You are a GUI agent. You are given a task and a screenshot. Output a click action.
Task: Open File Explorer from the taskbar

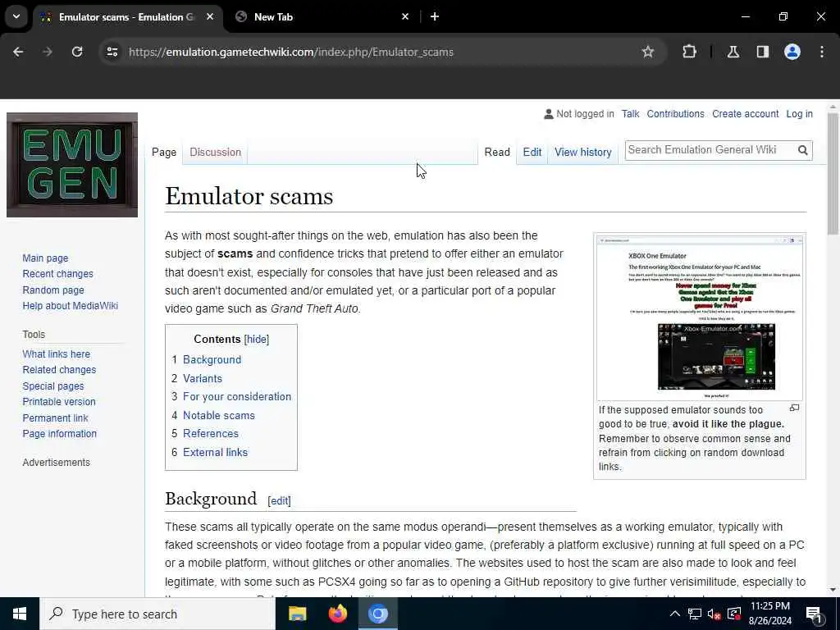point(297,614)
